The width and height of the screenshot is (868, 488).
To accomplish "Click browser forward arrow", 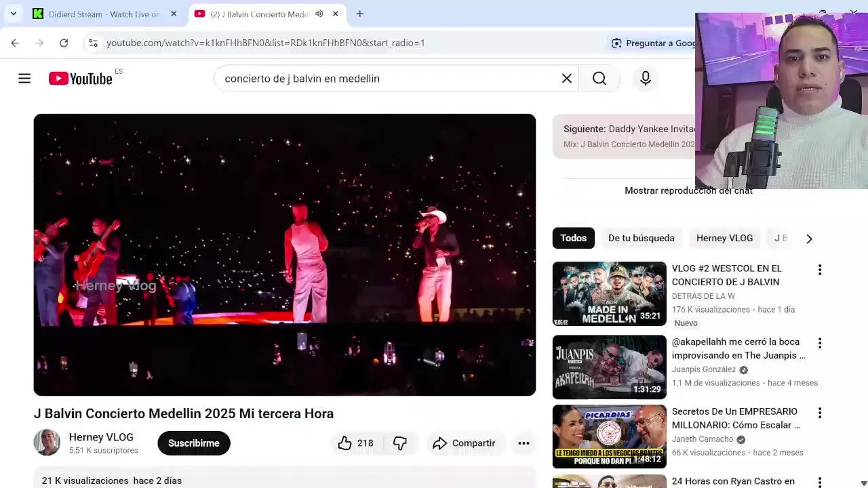I will tap(39, 43).
